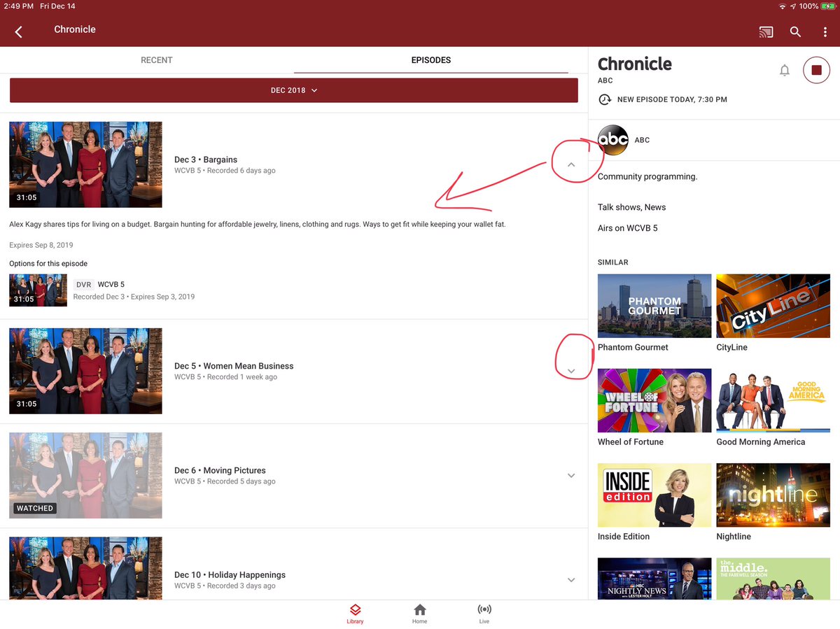Viewport: 840px width, 629px height.
Task: Open the watched Dec 6 Moving Pictures thumbnail
Action: (x=85, y=475)
